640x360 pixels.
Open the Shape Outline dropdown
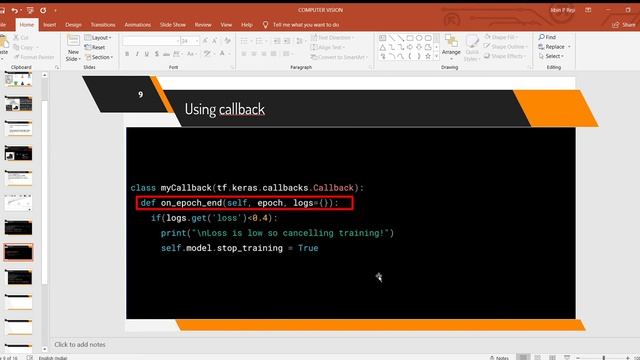tap(506, 47)
